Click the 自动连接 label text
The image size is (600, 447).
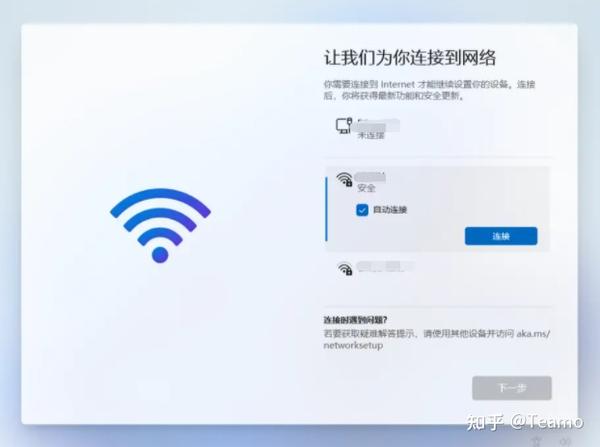[390, 210]
